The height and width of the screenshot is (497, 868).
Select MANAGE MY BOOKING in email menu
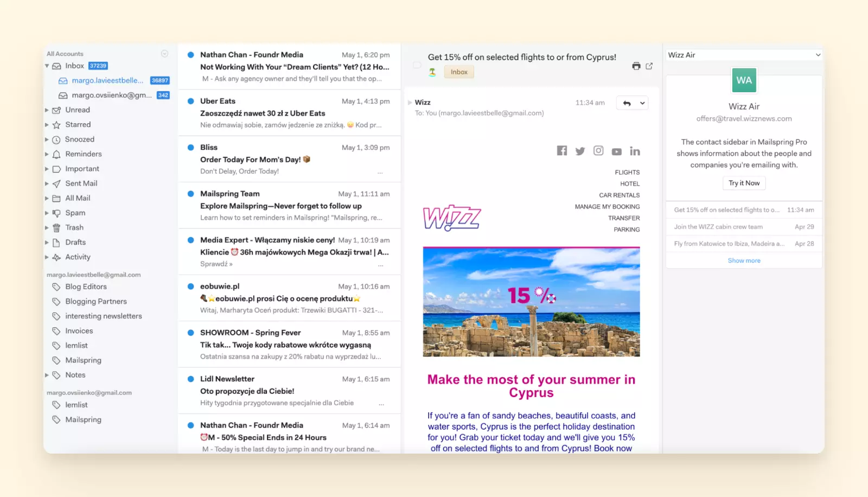click(x=607, y=207)
